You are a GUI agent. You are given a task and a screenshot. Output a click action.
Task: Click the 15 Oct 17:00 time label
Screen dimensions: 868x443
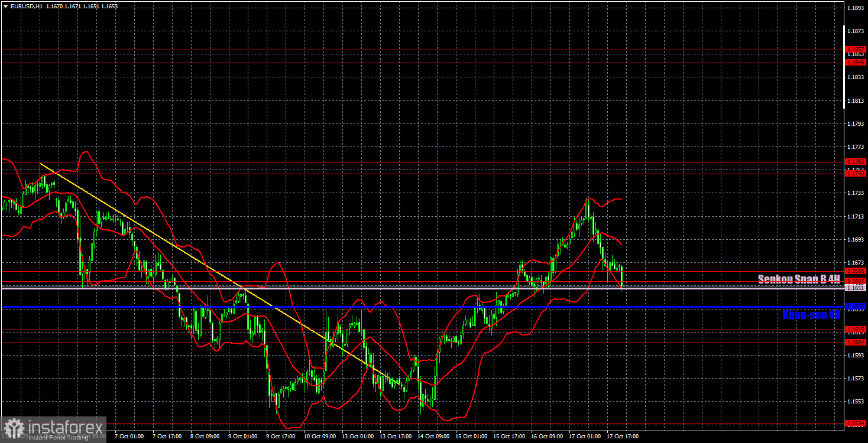click(x=509, y=437)
